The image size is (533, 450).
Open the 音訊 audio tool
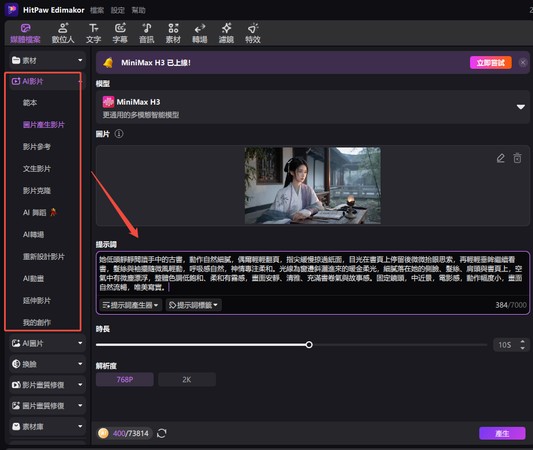click(147, 33)
